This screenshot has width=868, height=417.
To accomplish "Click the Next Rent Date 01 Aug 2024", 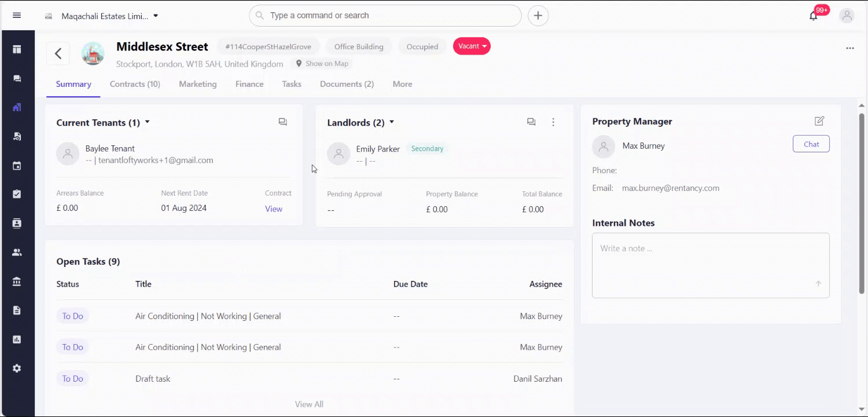I will coord(184,208).
